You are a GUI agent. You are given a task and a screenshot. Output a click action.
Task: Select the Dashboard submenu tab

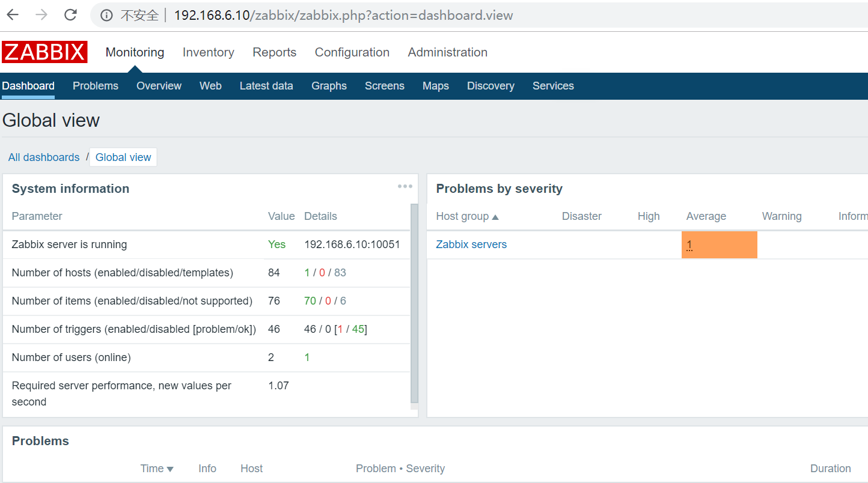[28, 86]
